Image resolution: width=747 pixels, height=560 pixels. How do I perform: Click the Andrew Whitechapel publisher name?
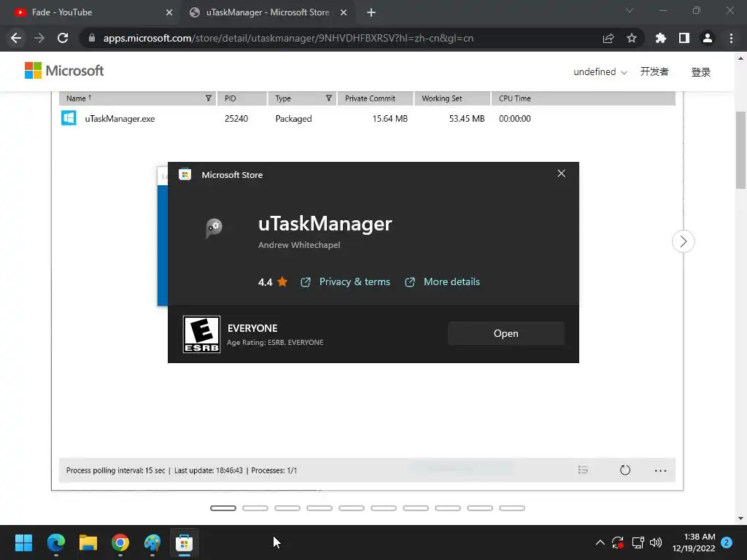pyautogui.click(x=299, y=245)
